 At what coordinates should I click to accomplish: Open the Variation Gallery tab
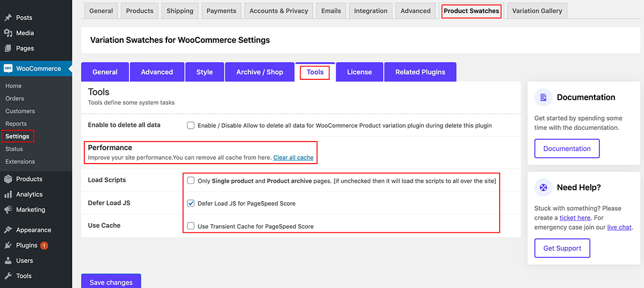(x=537, y=11)
